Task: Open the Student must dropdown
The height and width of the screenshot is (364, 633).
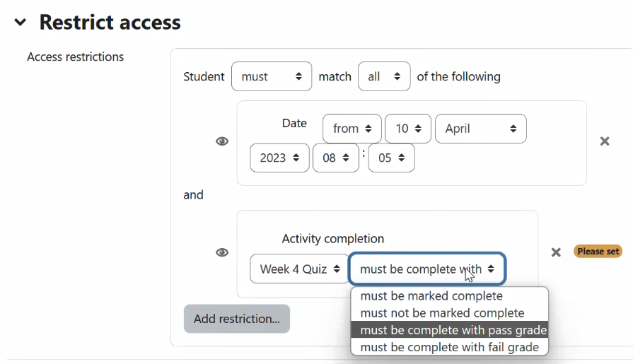Action: 272,76
